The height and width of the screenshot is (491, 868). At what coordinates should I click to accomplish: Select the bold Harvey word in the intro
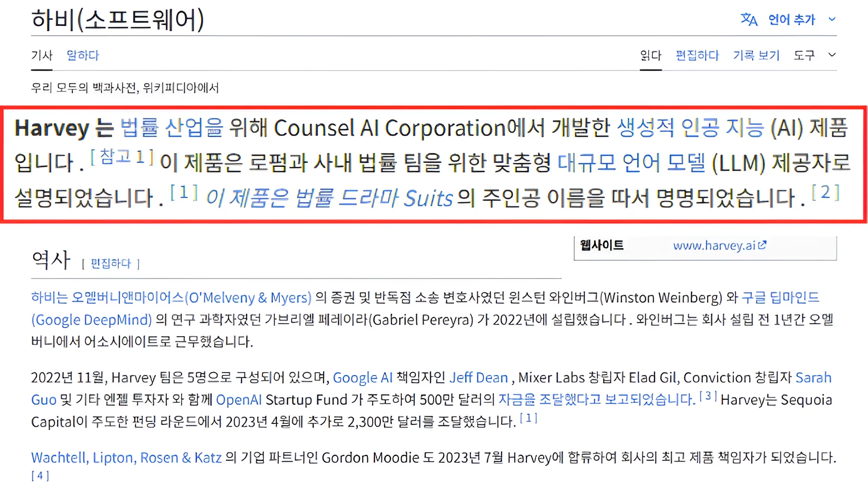point(52,129)
